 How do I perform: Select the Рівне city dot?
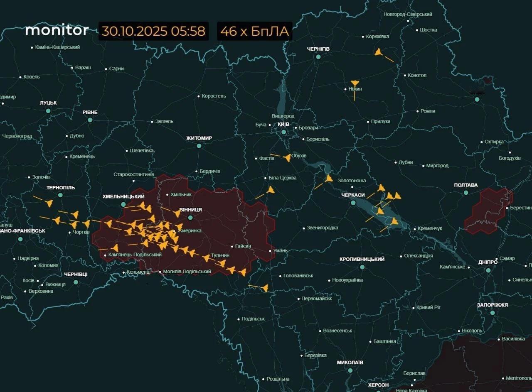90,120
